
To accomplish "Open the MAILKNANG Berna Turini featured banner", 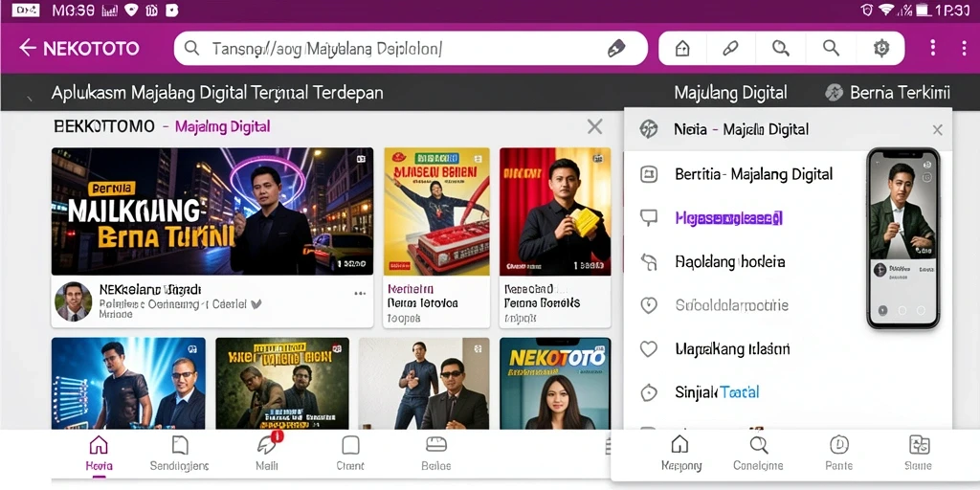I will [x=212, y=212].
